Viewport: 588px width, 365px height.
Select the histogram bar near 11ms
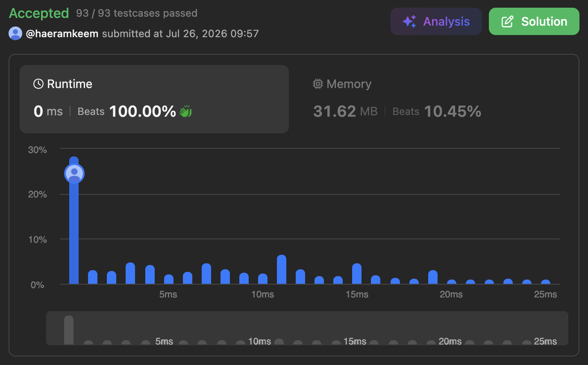point(282,270)
